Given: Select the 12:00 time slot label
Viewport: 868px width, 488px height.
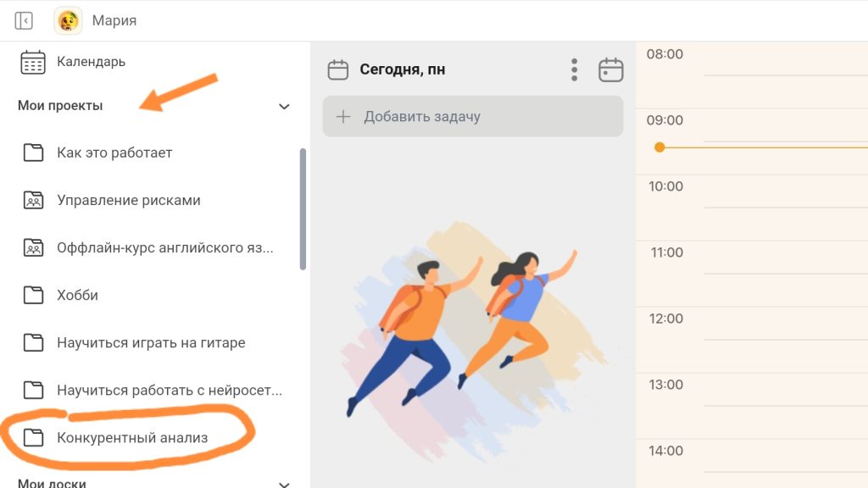Looking at the screenshot, I should click(666, 319).
